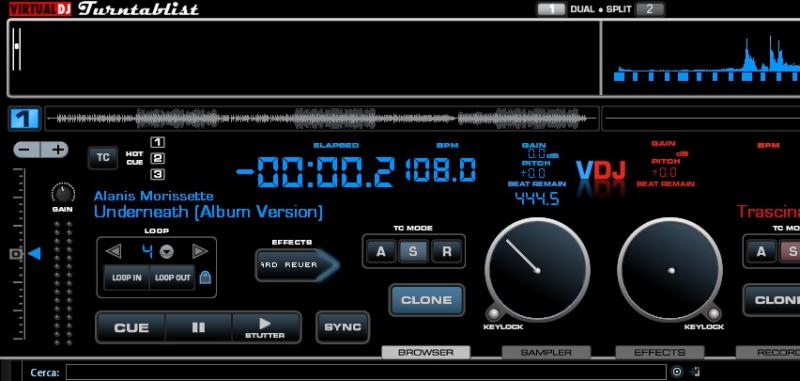
Task: Click the Sync button
Action: point(342,327)
